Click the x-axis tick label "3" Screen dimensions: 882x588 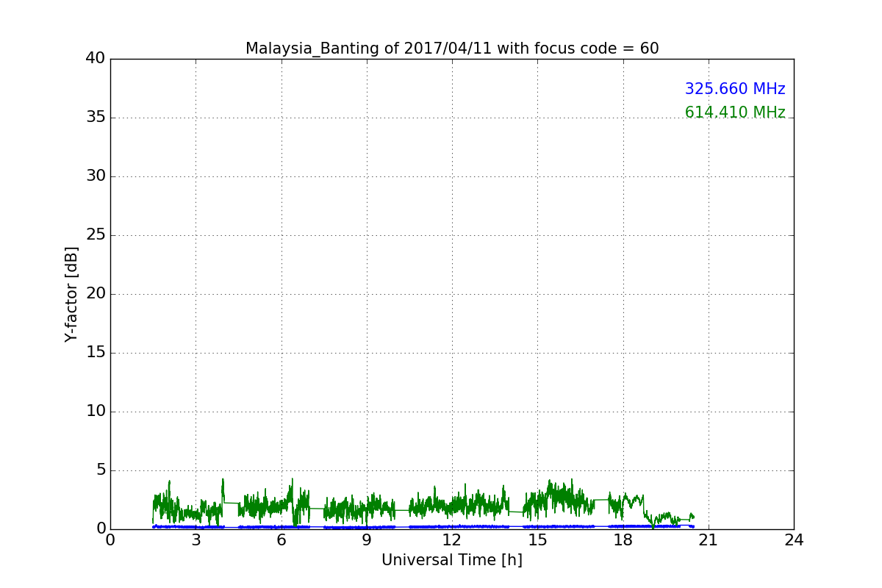[196, 540]
